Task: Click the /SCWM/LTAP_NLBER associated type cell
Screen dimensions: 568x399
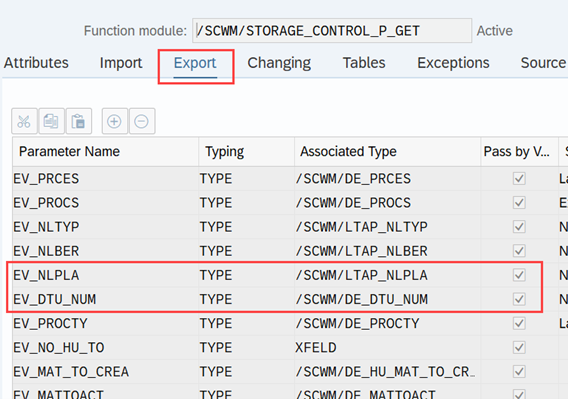Action: click(x=387, y=251)
